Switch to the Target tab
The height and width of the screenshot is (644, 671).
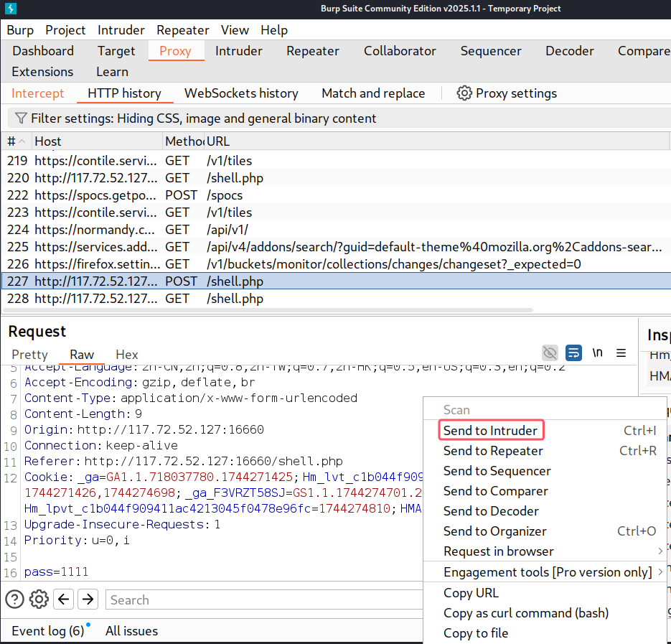pyautogui.click(x=116, y=50)
